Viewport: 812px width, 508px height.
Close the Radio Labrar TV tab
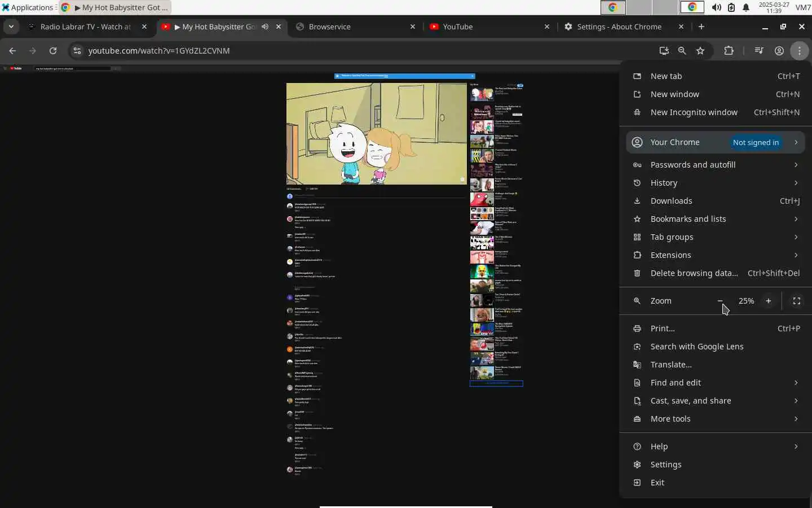144,27
